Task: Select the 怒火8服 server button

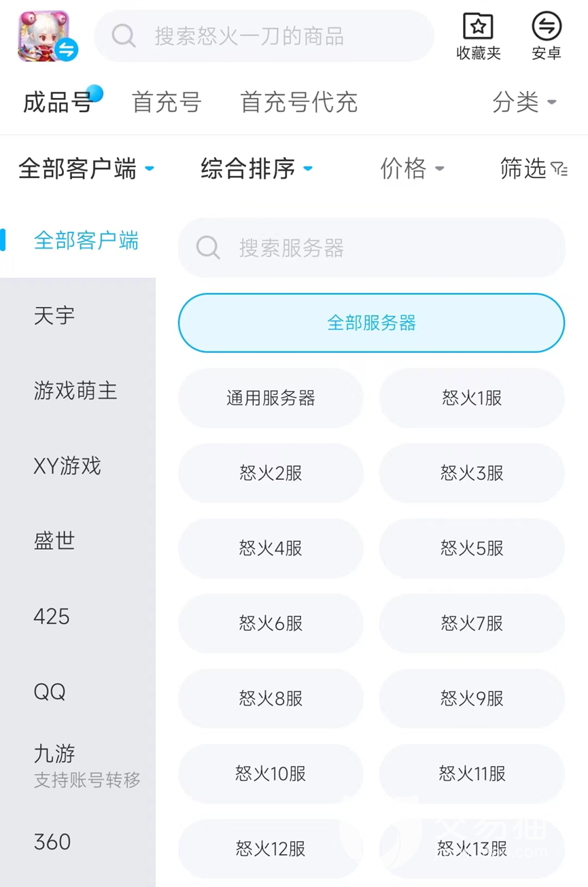Action: pos(271,699)
